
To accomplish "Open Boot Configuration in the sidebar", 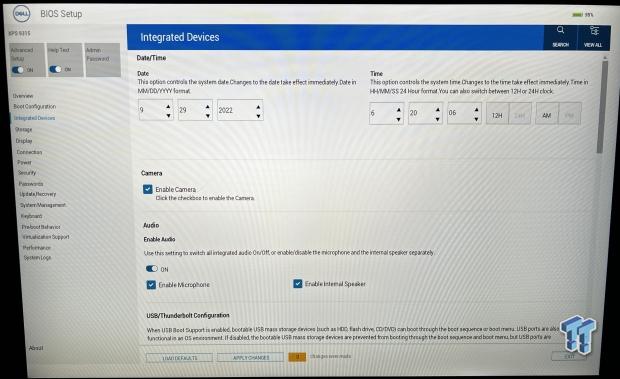I will tap(35, 107).
